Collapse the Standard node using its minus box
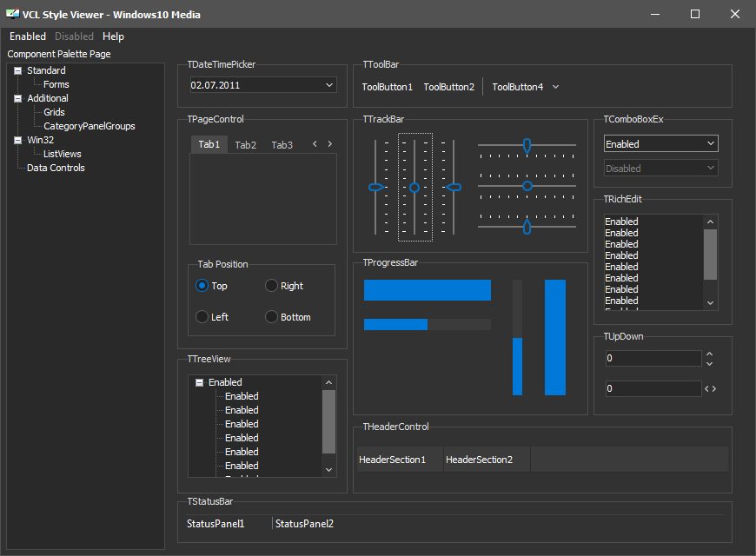This screenshot has width=756, height=556. [x=18, y=71]
